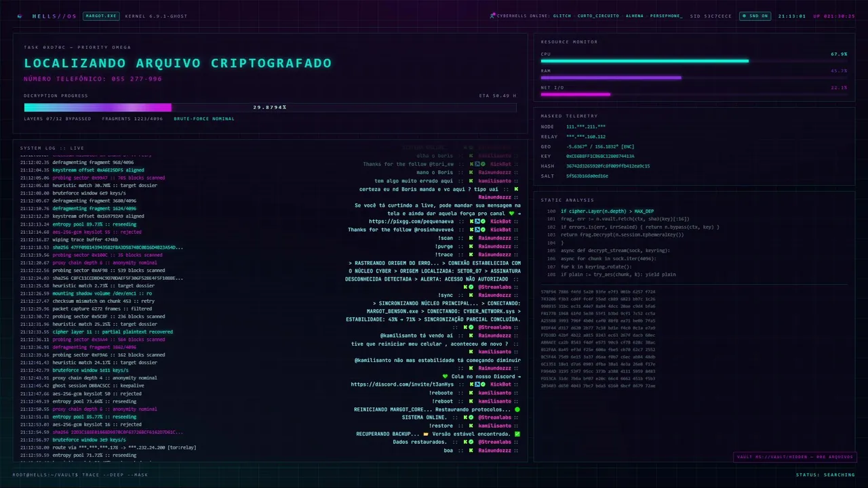The height and width of the screenshot is (488, 868).
Task: Click the code line 'async def decrypt_stream(sock, keyring):'
Action: 614,250
